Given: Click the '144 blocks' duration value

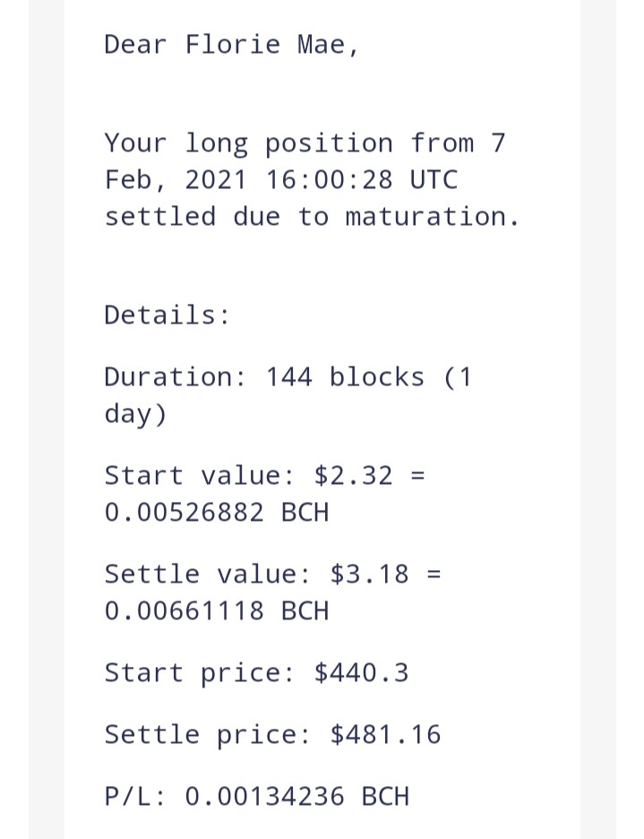Looking at the screenshot, I should click(x=345, y=377).
